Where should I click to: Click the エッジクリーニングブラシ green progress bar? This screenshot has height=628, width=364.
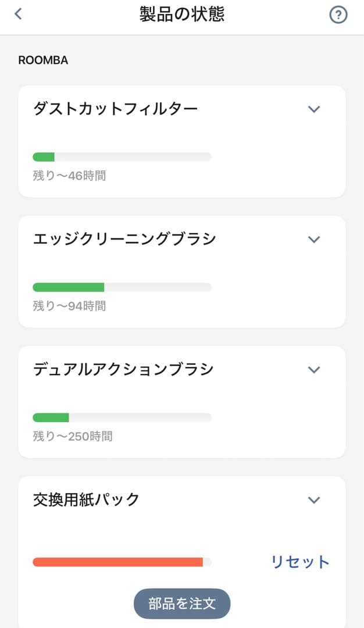click(x=69, y=287)
